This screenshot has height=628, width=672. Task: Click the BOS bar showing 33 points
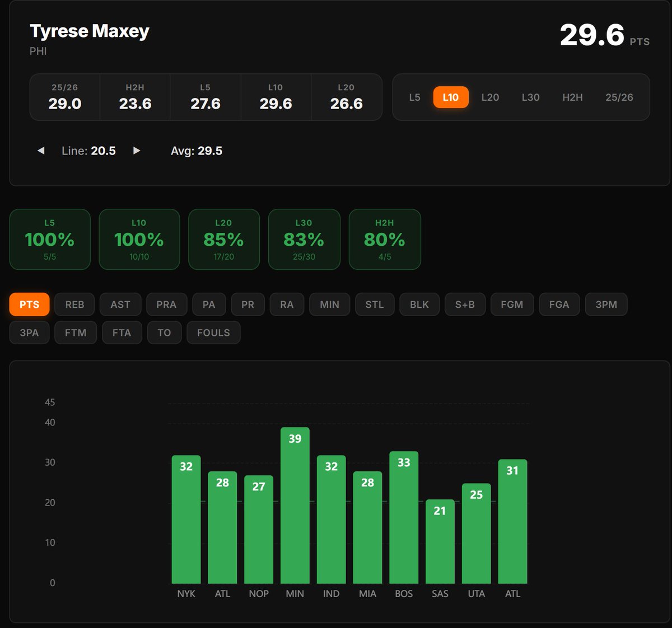pyautogui.click(x=404, y=518)
